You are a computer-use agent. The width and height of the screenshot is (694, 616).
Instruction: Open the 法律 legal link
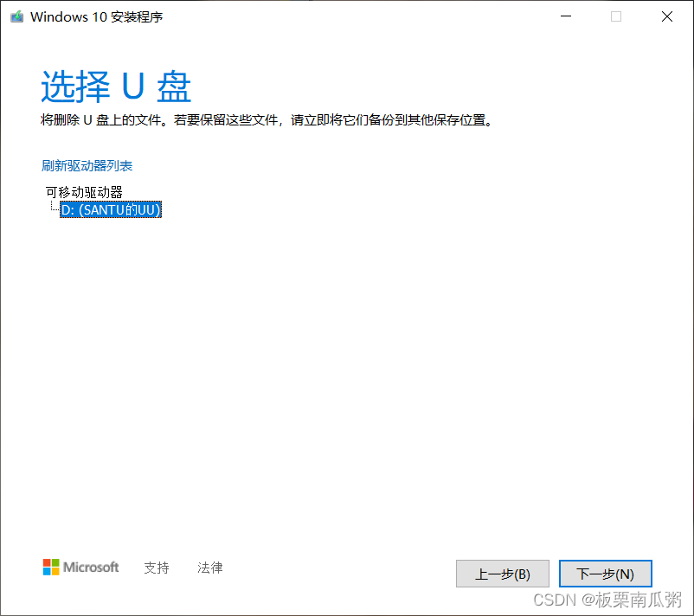pos(209,568)
